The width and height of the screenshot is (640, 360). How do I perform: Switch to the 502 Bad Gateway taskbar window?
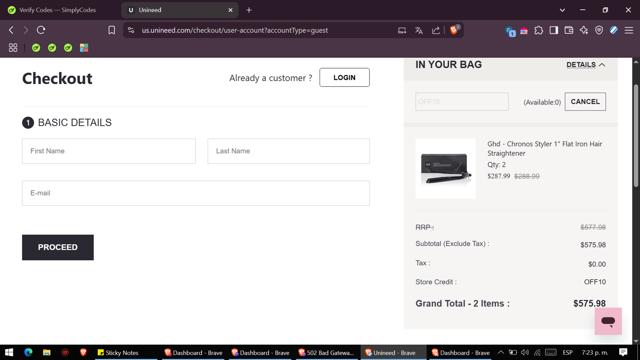(326, 352)
